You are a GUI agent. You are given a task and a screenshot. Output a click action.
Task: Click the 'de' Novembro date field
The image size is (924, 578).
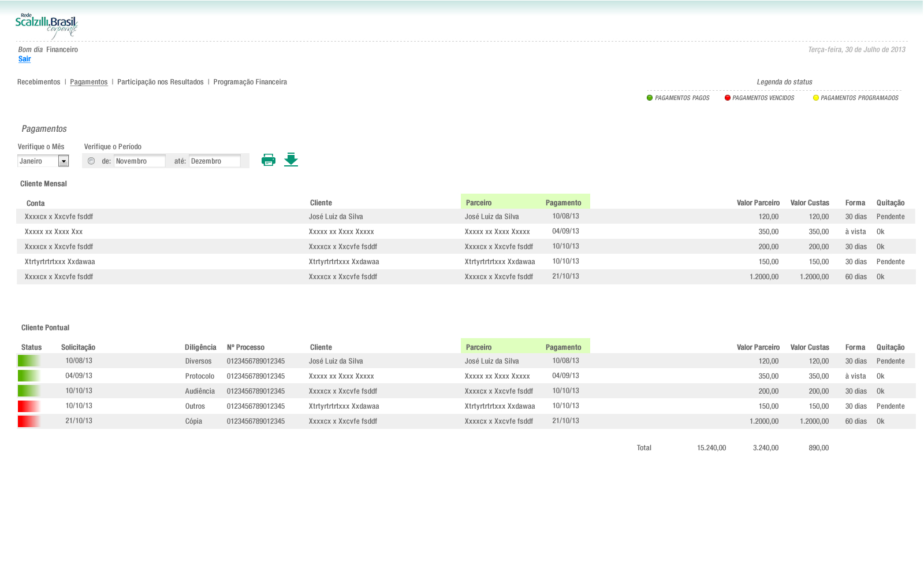[x=139, y=161]
